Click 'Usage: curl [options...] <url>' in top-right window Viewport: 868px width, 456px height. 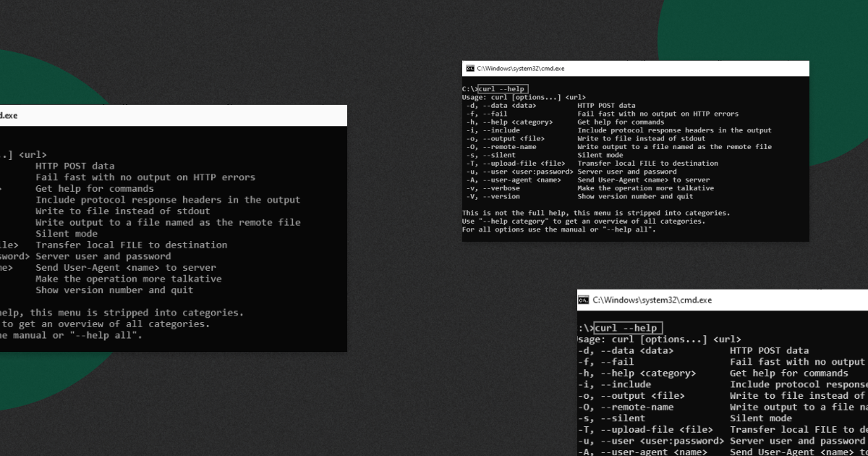click(x=524, y=97)
